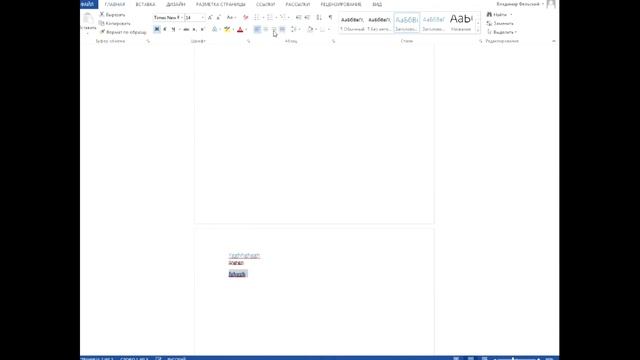Open the Clipboard group dialog launcher
This screenshot has height=360, width=640.
click(x=148, y=41)
